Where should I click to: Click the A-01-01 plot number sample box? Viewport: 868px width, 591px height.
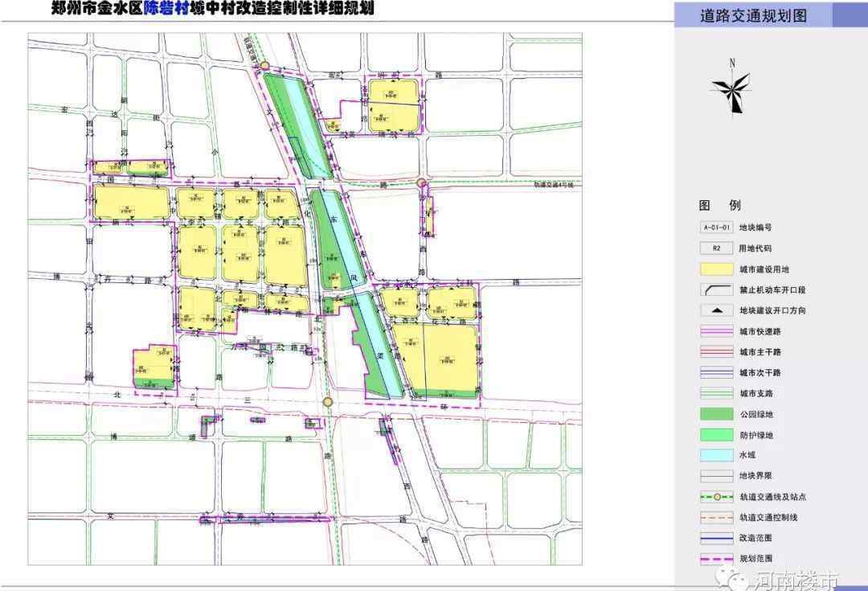(717, 228)
